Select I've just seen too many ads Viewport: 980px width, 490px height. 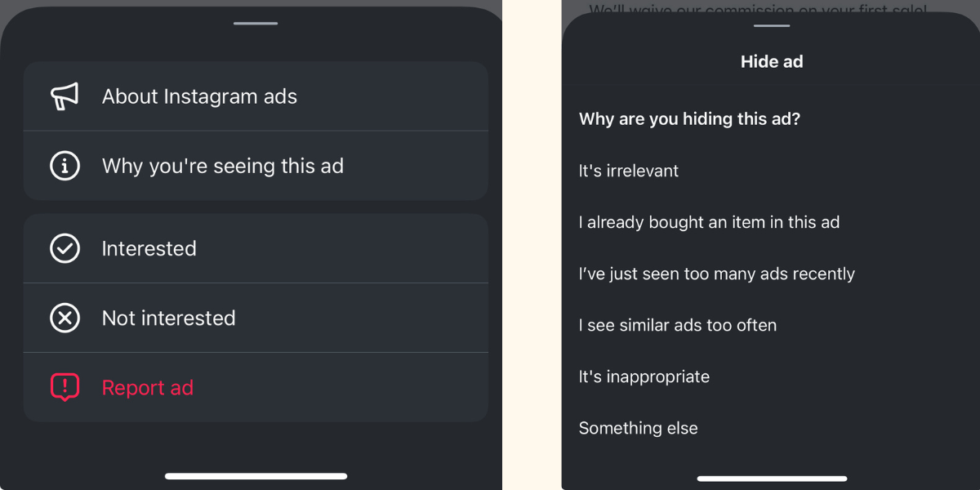(x=716, y=274)
